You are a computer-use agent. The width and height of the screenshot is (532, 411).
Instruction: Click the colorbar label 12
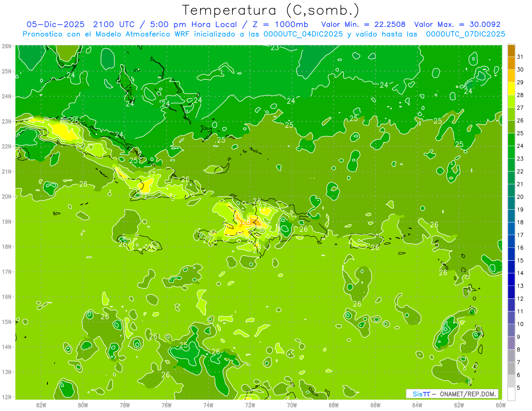tap(520, 298)
